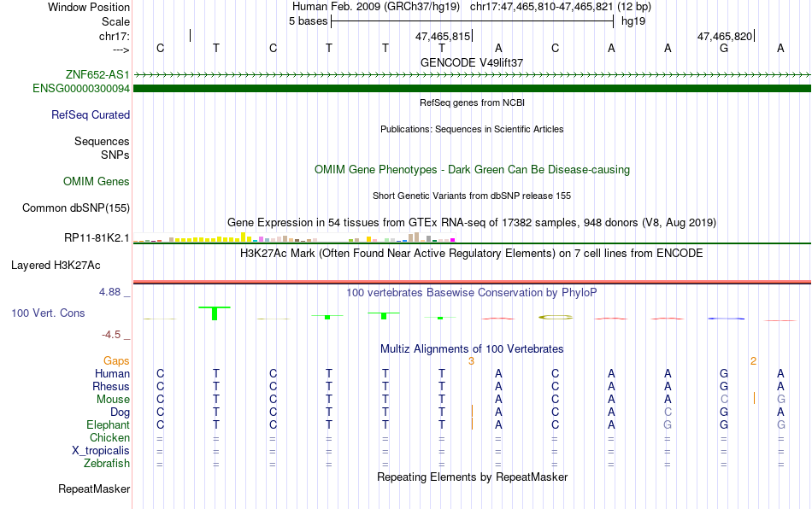
Task: Click the Chicken alignment row label
Action: (109, 437)
